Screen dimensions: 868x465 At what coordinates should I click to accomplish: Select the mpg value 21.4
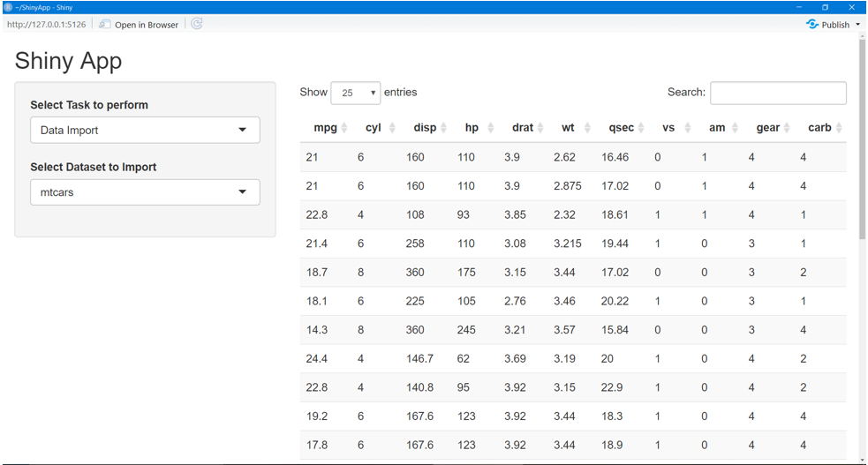[317, 244]
